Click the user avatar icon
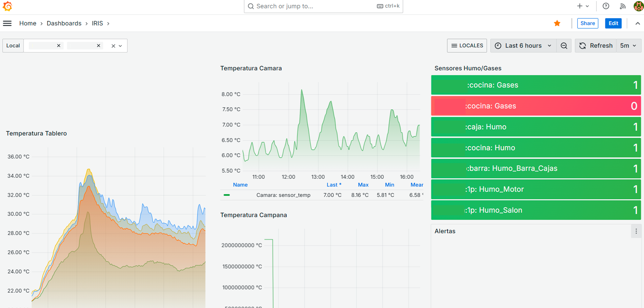 click(638, 6)
